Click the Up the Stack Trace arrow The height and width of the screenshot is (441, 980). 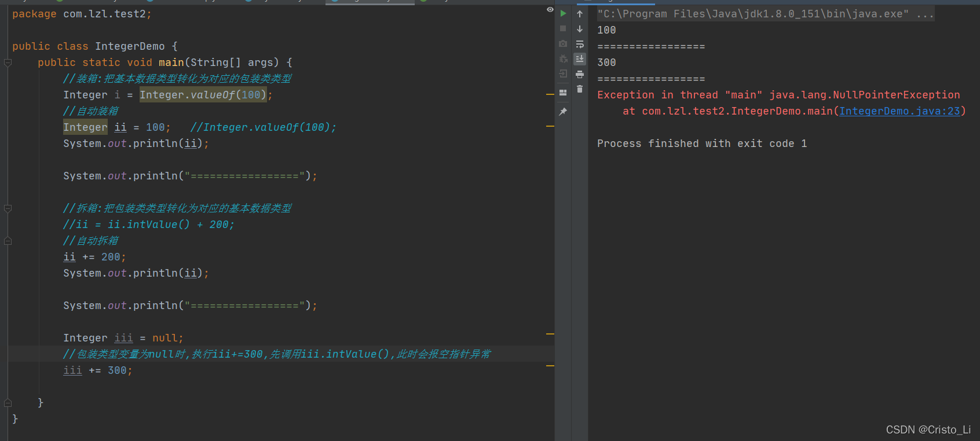point(580,13)
